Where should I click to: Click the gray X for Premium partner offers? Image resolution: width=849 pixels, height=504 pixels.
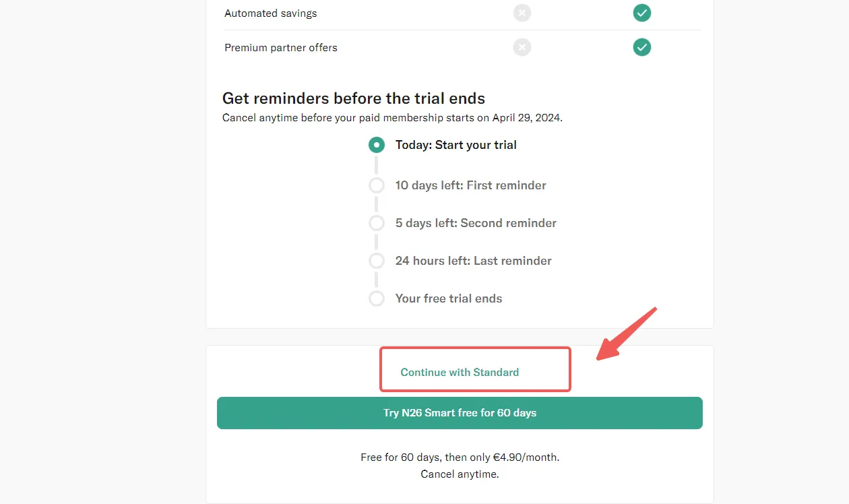click(522, 47)
